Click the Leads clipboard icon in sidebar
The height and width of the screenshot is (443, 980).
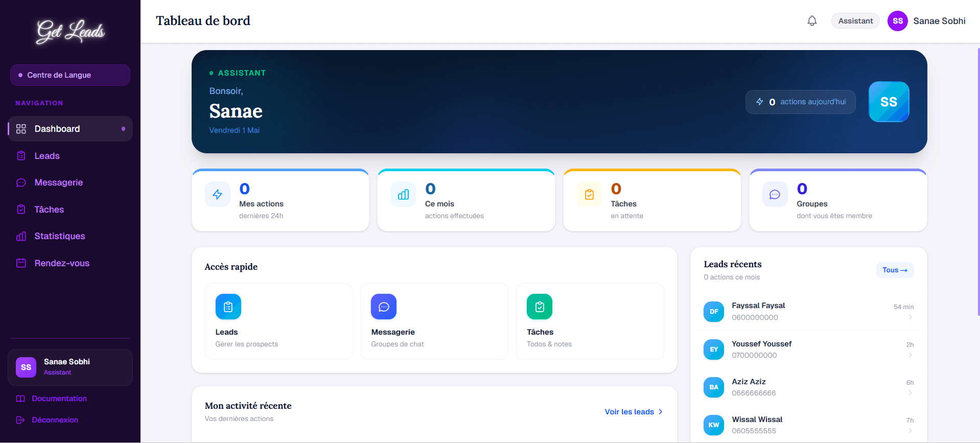(x=21, y=156)
